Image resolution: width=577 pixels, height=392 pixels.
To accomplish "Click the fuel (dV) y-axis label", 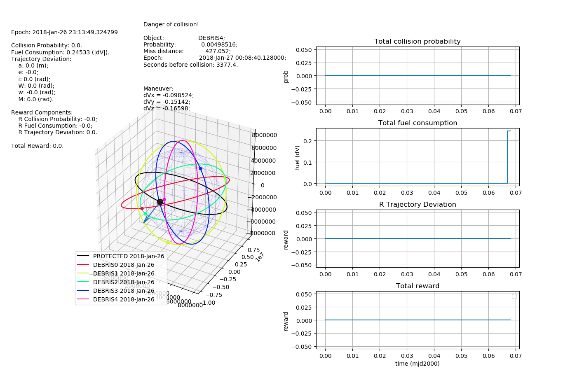I will [x=297, y=156].
